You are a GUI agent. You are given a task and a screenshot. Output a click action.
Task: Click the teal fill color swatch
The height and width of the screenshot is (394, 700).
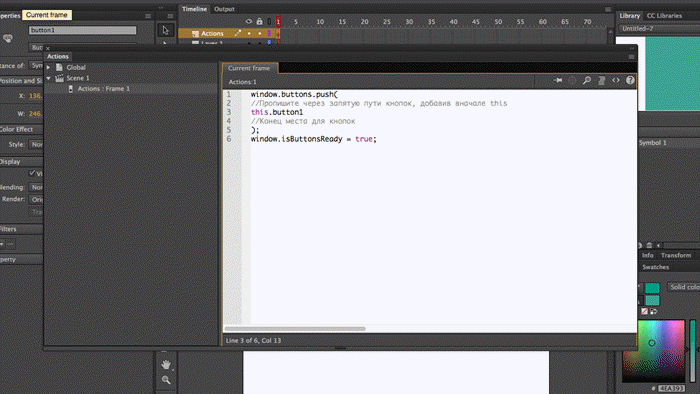[x=652, y=288]
